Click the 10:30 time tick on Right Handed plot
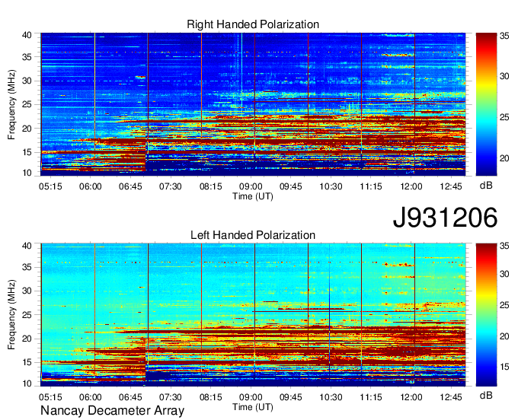Screen dimensions: 518x420 coord(331,186)
